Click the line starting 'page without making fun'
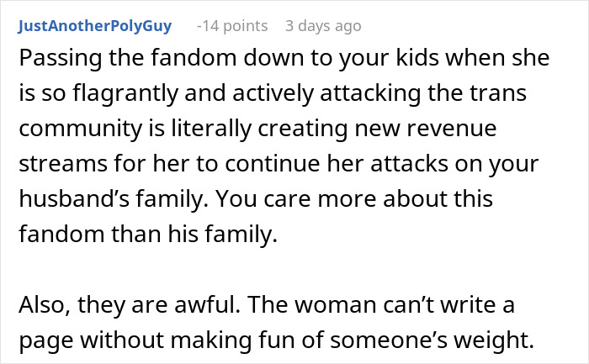The height and width of the screenshot is (364, 589). [277, 340]
